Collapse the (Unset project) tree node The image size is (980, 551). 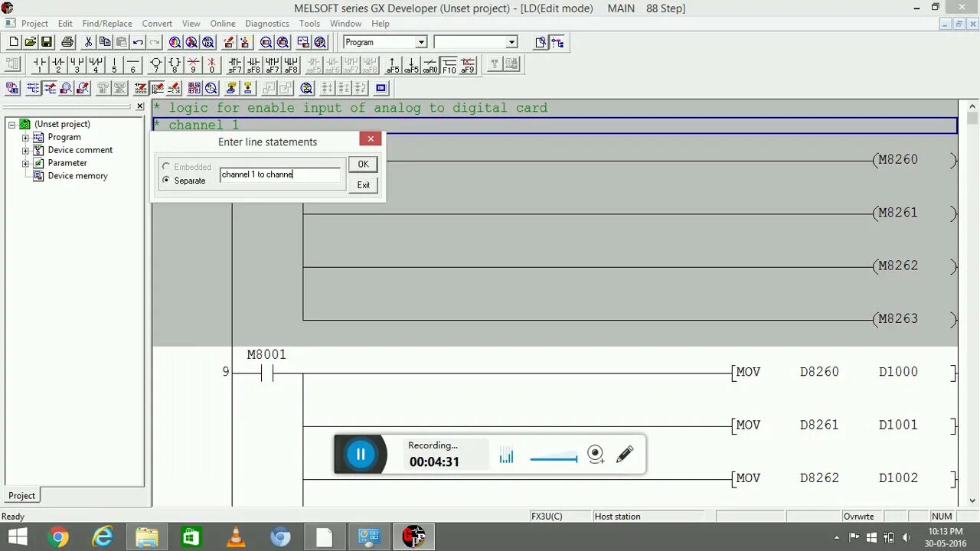(x=11, y=124)
